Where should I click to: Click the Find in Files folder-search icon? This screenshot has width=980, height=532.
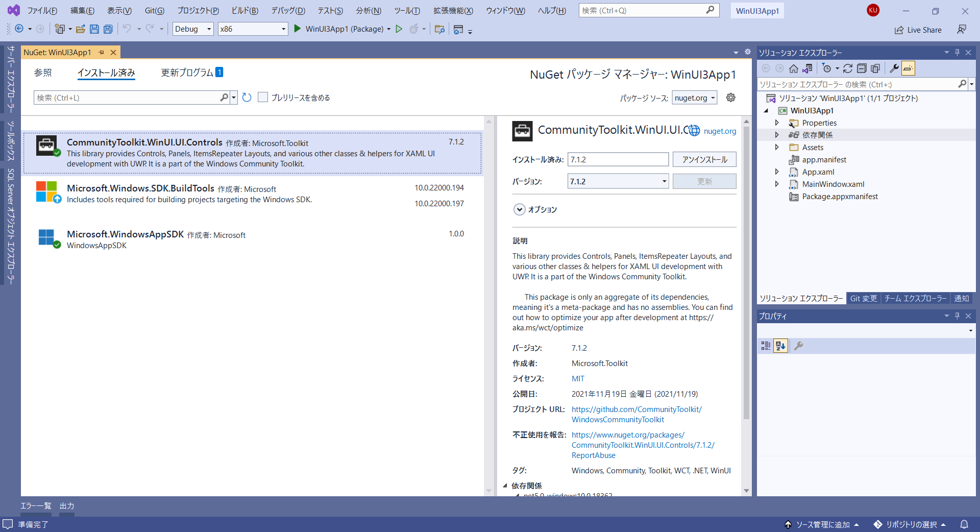tap(439, 29)
